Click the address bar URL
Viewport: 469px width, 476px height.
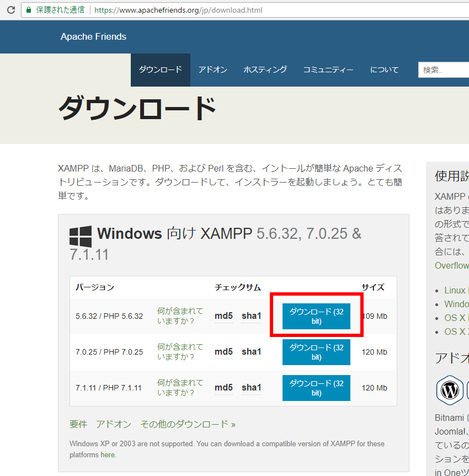click(x=178, y=10)
